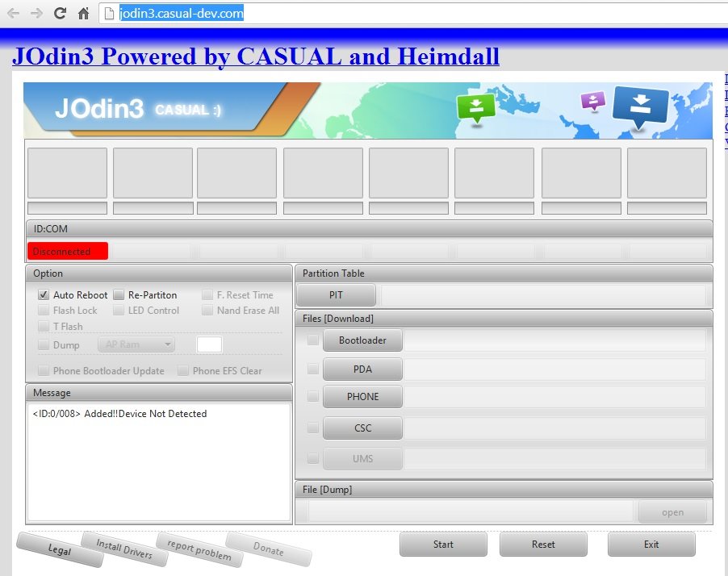Enable the Re-Partiton checkbox

pyautogui.click(x=119, y=295)
